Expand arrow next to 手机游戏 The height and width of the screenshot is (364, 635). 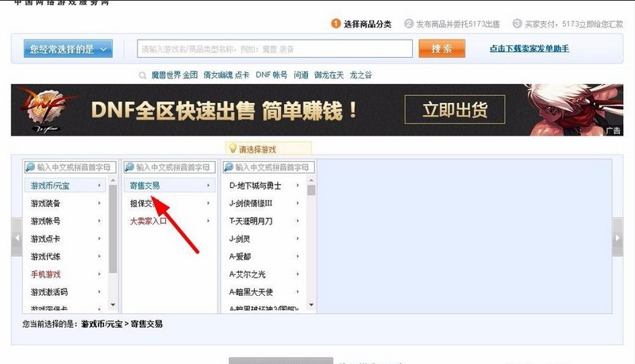coord(99,274)
